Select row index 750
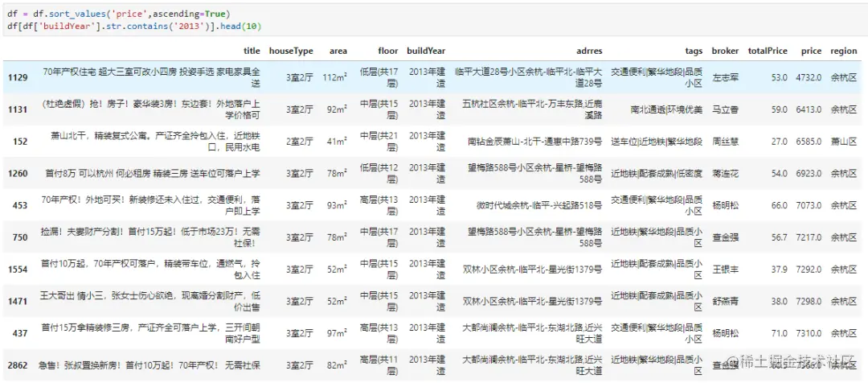The height and width of the screenshot is (383, 868). [20, 237]
